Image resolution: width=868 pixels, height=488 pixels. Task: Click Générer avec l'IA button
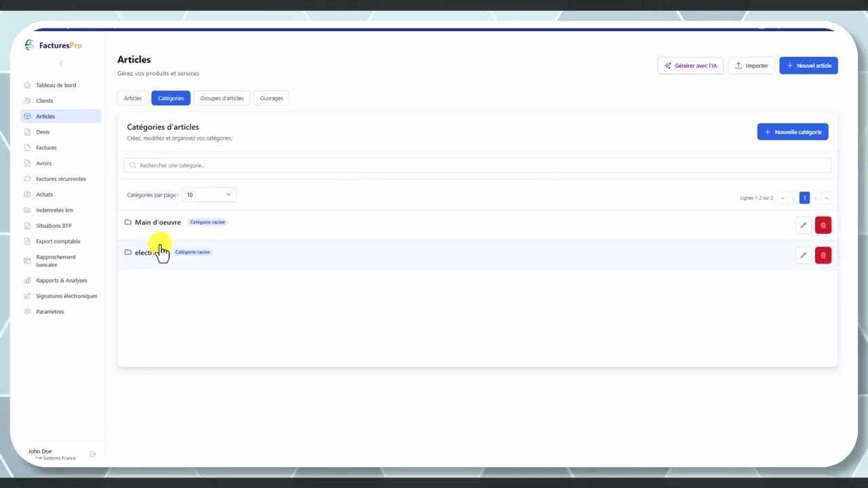tap(690, 66)
